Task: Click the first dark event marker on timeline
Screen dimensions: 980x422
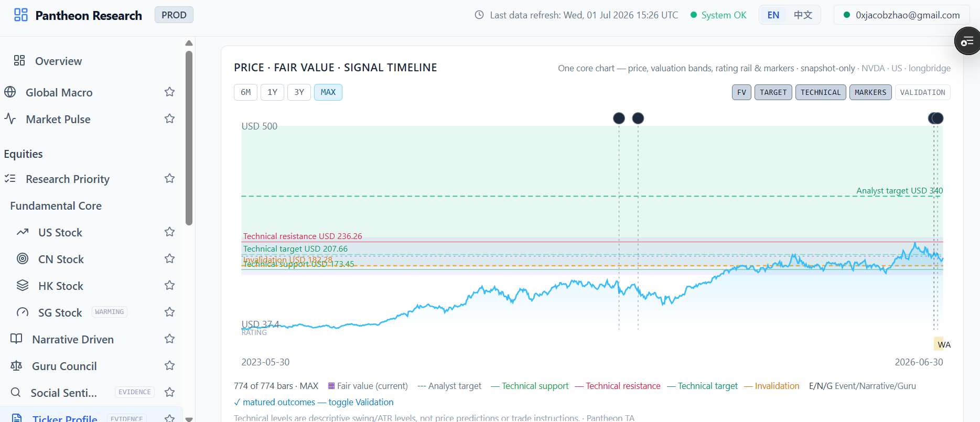Action: point(619,118)
